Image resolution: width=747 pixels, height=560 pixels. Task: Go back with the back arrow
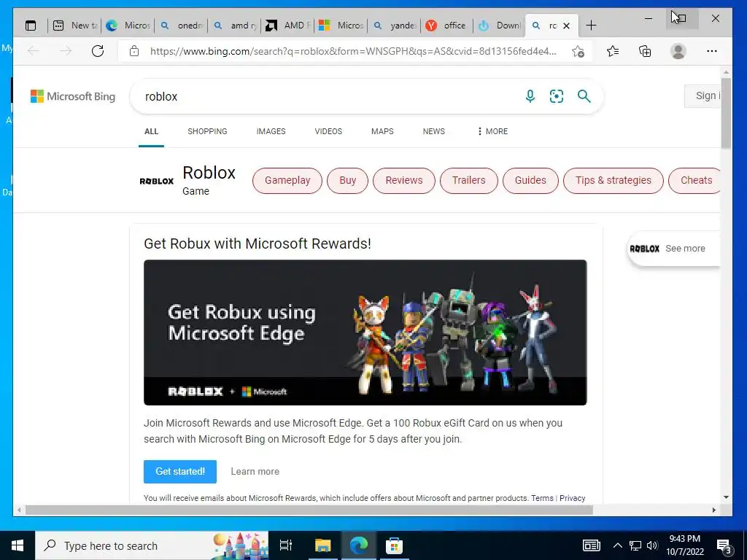[34, 51]
